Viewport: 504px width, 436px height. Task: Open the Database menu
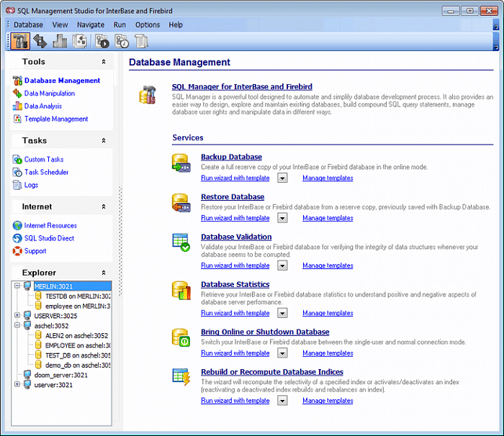28,24
